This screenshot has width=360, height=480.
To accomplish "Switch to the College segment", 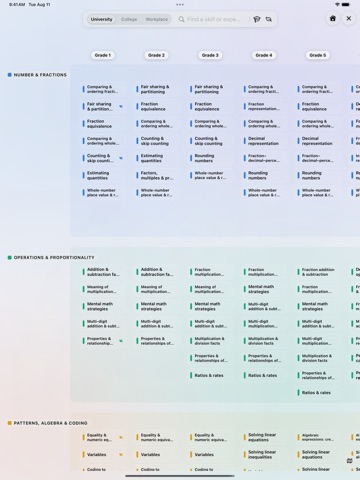I will coord(129,19).
